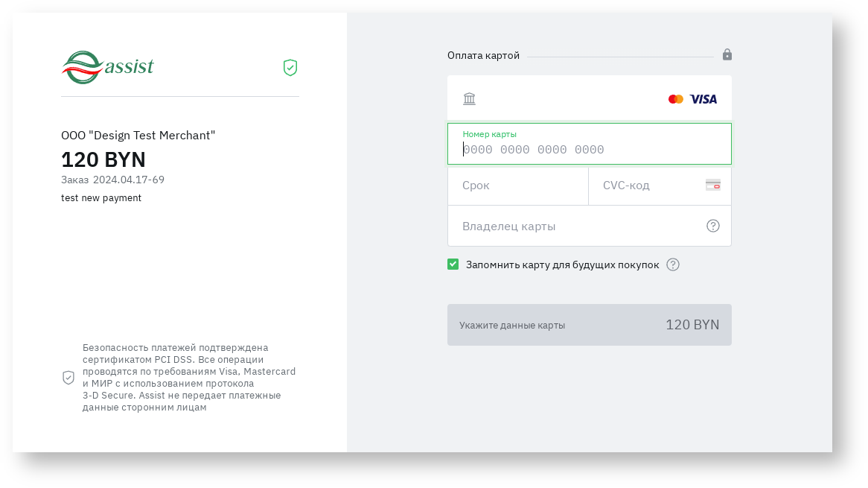
Task: Uncheck the Запомнить карту checkbox
Action: [x=453, y=264]
